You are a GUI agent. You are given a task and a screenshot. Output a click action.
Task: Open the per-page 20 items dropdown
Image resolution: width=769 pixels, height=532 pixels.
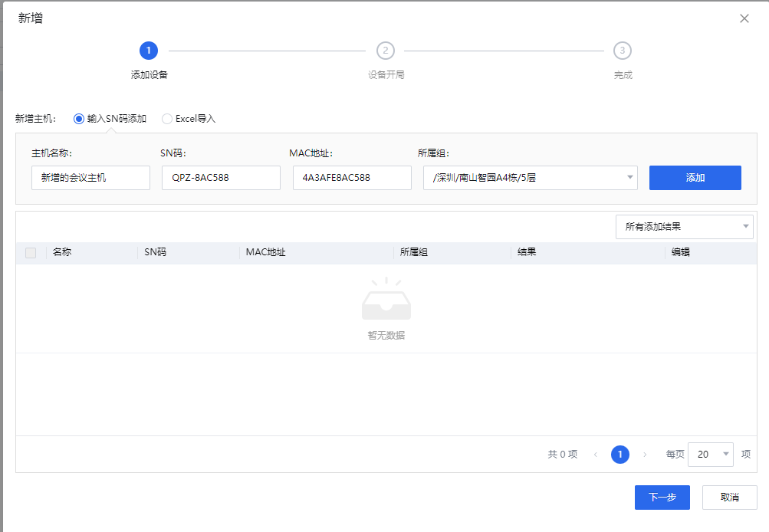711,455
